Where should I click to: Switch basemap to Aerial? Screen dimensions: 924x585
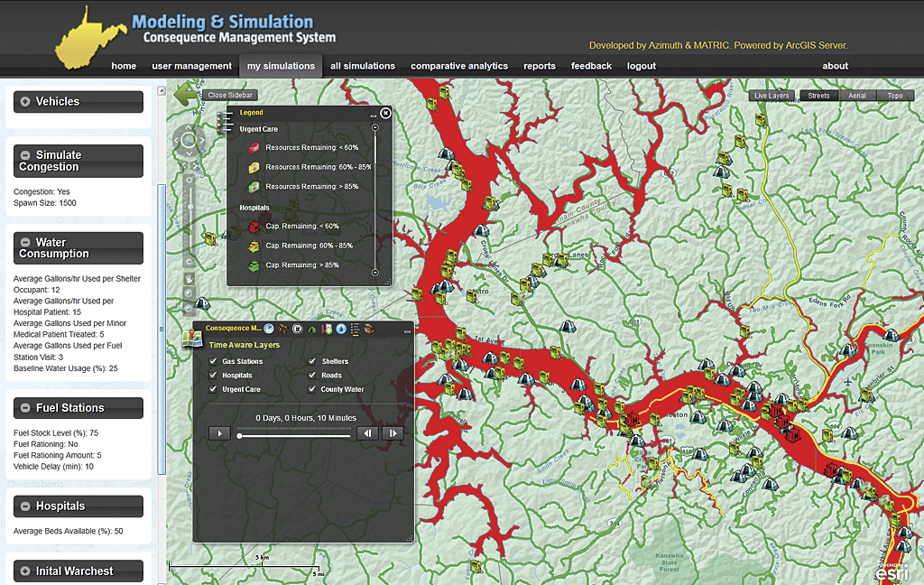pos(857,96)
